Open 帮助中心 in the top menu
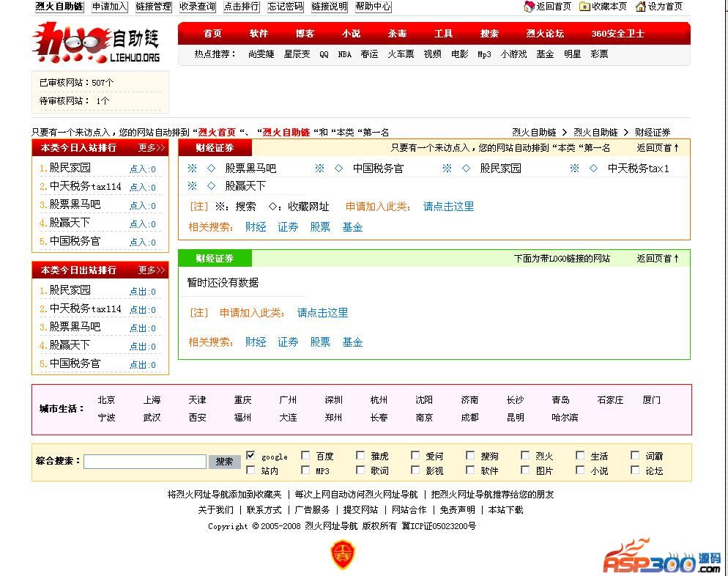Screen dimensions: 728x576 374,7
